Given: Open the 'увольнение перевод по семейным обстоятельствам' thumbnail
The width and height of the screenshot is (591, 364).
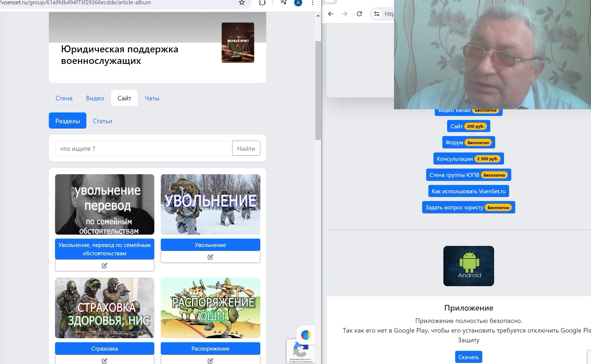Looking at the screenshot, I should coord(105,205).
